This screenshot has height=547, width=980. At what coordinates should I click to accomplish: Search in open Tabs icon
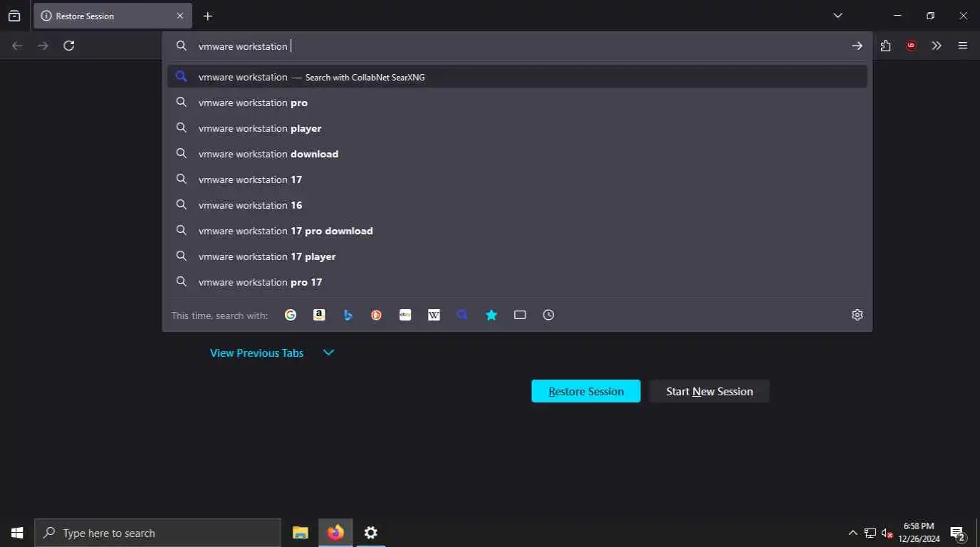520,315
